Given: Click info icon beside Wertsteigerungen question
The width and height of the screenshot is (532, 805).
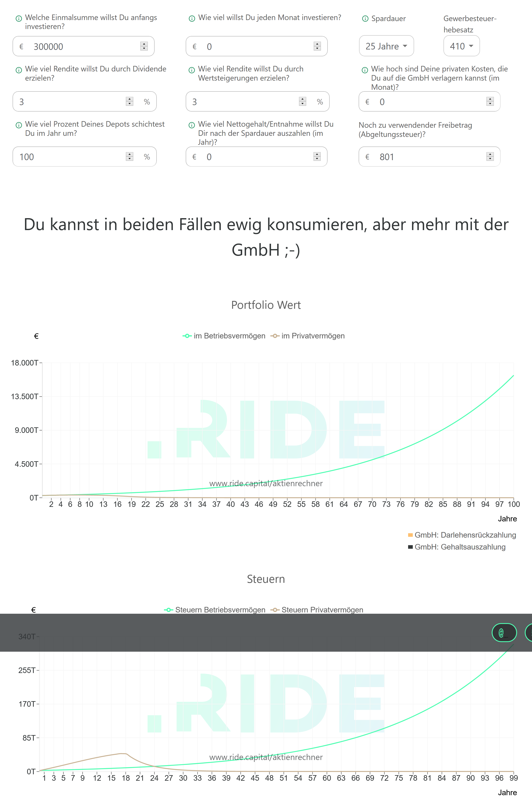Looking at the screenshot, I should coord(192,70).
